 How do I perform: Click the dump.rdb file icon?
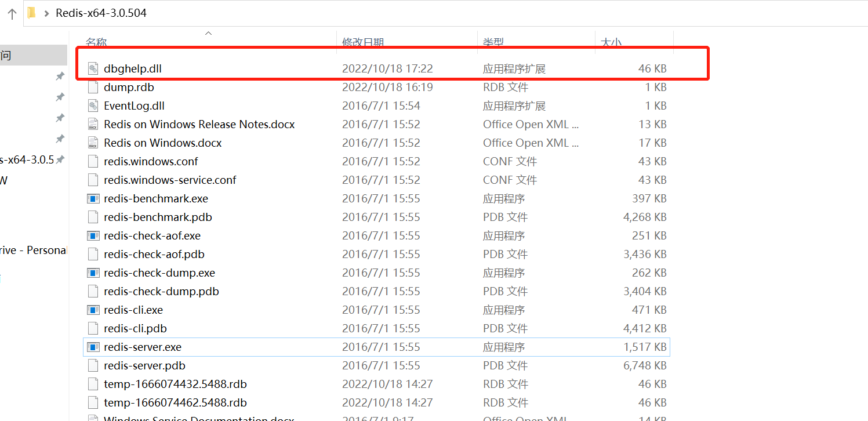pyautogui.click(x=93, y=87)
